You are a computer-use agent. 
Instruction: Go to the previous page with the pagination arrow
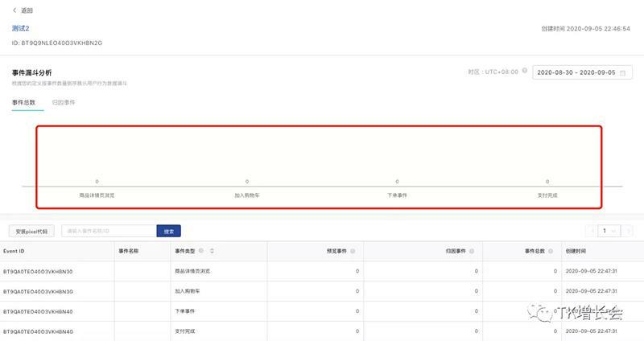point(592,231)
